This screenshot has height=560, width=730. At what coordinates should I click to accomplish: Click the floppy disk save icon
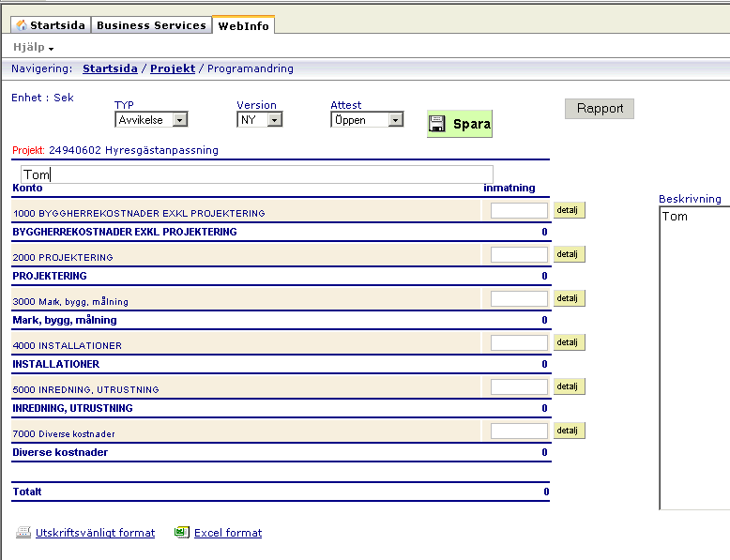pos(436,124)
